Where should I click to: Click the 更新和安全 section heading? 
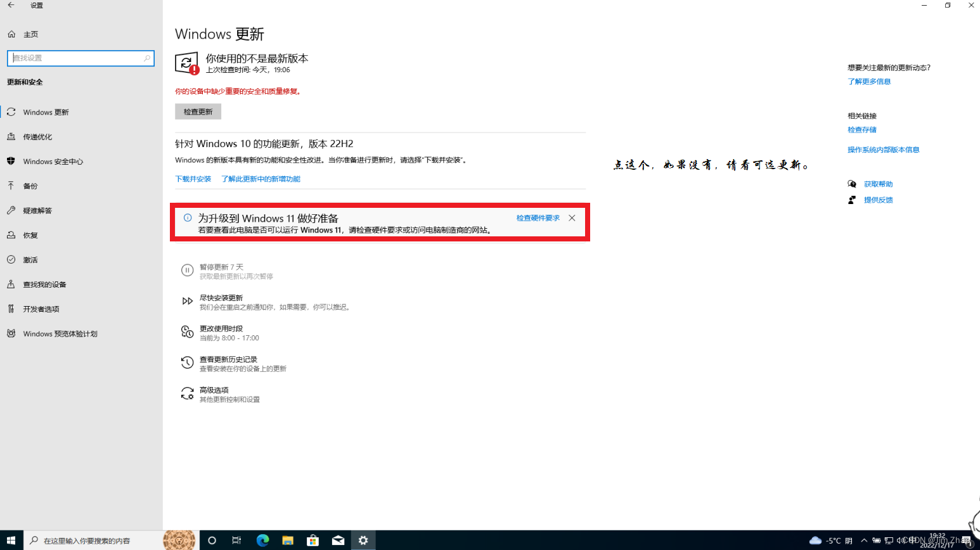tap(25, 82)
